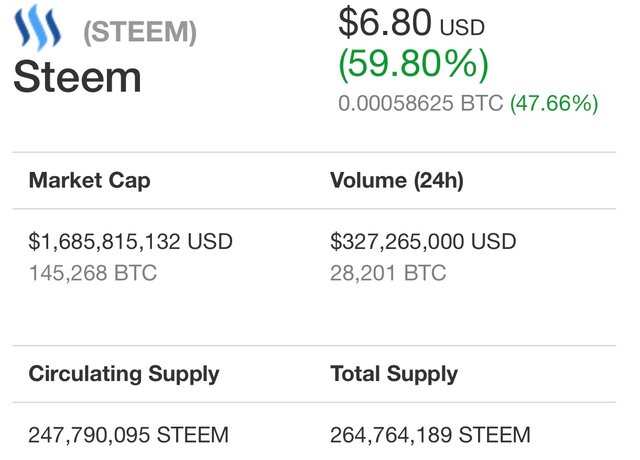
Task: Click the Steem coin name heading
Action: [77, 77]
